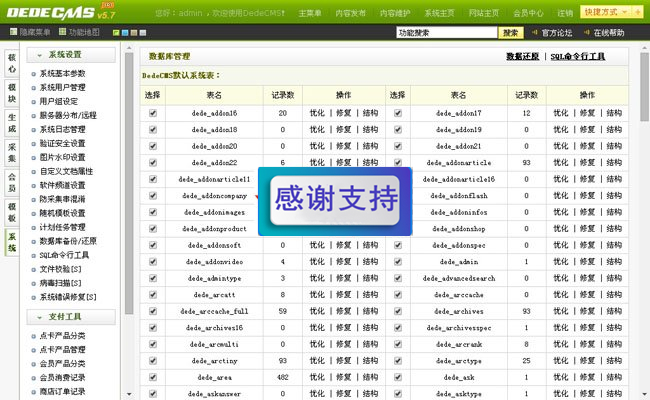Open the 在线帮助 link

click(x=609, y=32)
